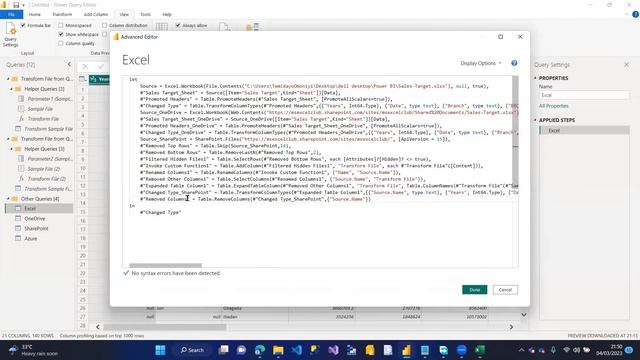Viewport: 640px width, 360px height.
Task: Toggle the Formula bar checkbox
Action: [23, 25]
